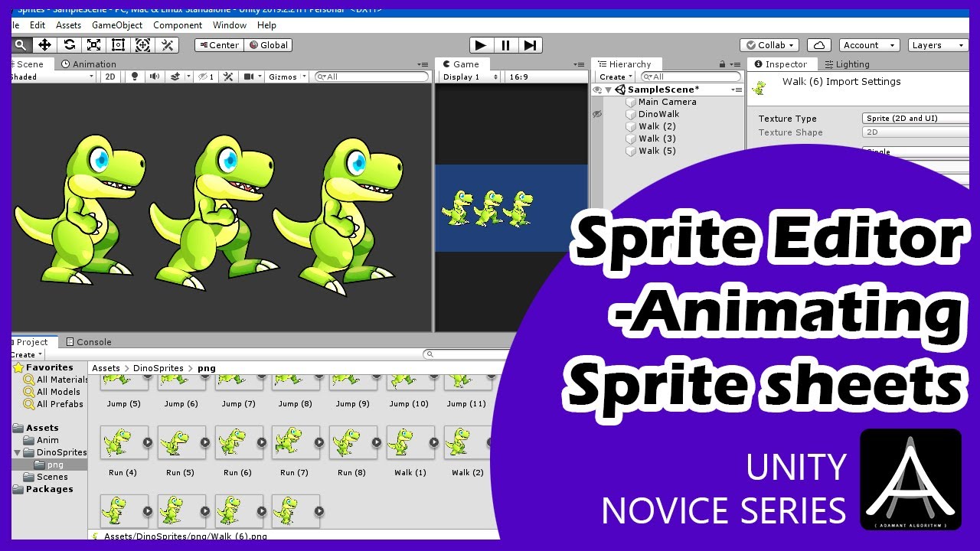
Task: Collapse the DinoSprites folder
Action: [x=18, y=452]
